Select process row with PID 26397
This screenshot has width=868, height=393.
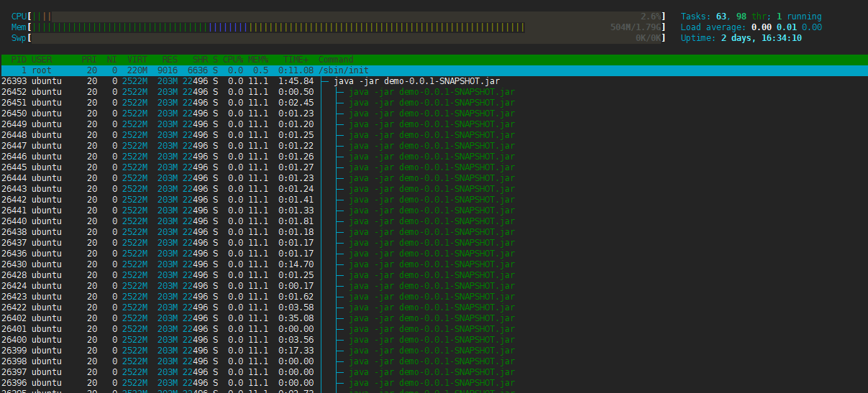coord(434,372)
